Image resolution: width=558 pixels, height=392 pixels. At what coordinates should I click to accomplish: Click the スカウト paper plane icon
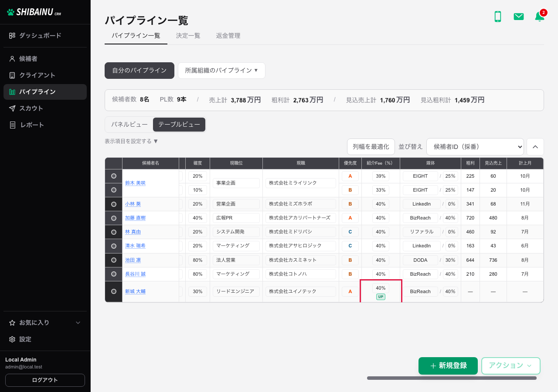coord(12,108)
